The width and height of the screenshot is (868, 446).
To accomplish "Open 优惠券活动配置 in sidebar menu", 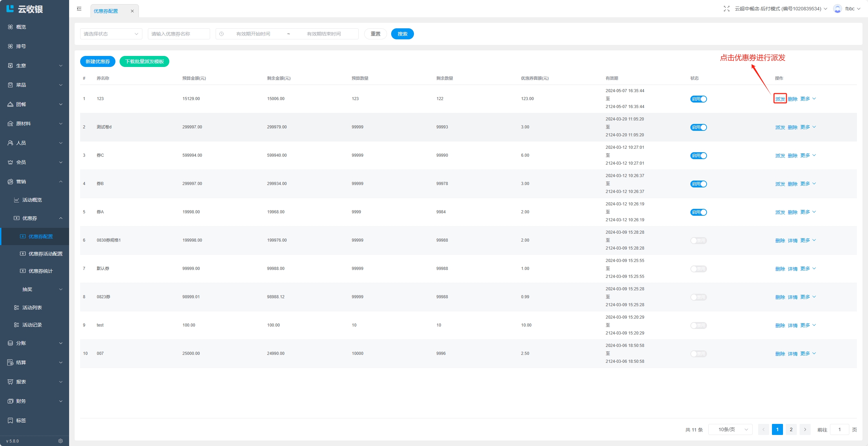I will coord(45,254).
